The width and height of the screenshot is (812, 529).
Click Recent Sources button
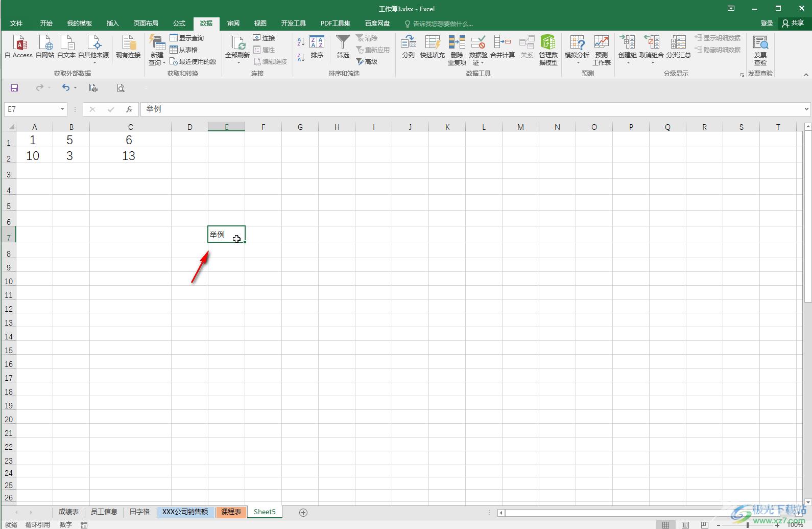(x=193, y=61)
